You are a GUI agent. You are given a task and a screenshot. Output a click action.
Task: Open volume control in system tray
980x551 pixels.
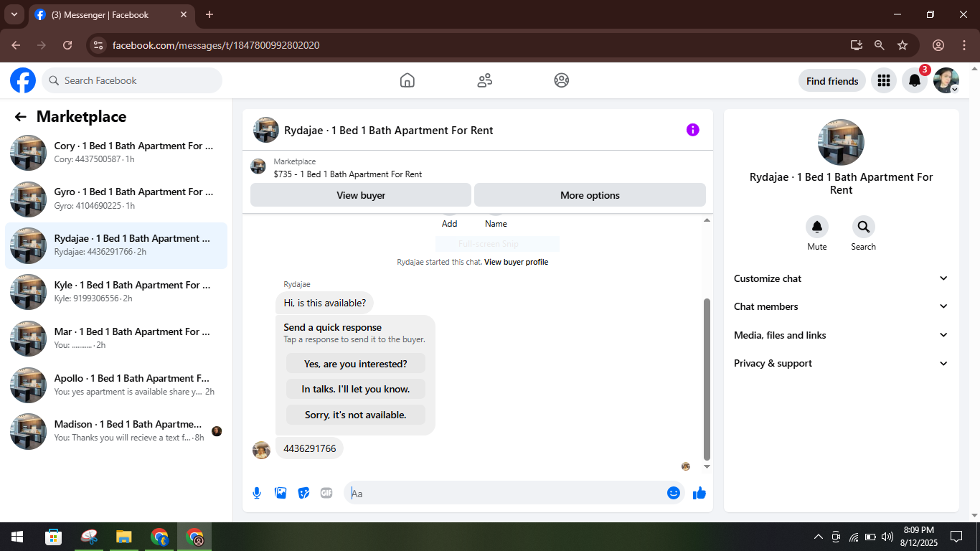pyautogui.click(x=887, y=537)
